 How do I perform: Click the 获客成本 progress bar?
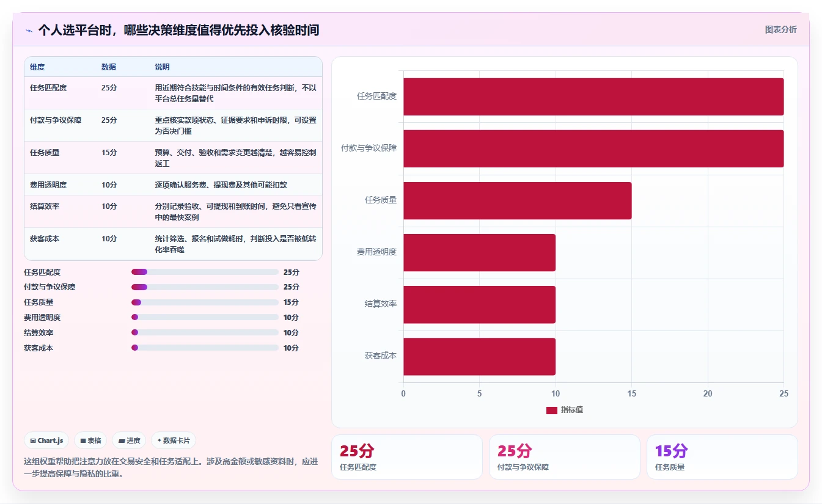205,348
